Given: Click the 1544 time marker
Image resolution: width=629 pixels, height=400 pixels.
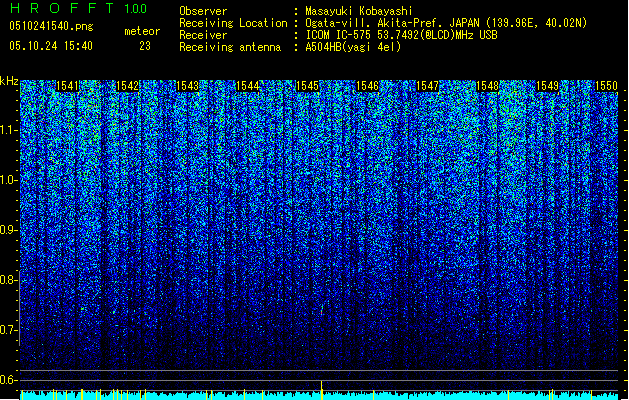Looking at the screenshot, I should pyautogui.click(x=248, y=86).
